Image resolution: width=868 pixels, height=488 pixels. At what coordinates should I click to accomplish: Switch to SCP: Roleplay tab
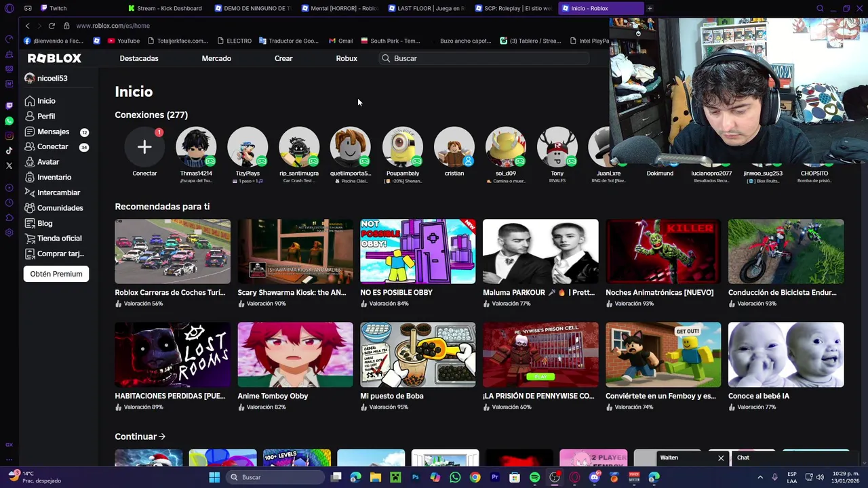513,8
